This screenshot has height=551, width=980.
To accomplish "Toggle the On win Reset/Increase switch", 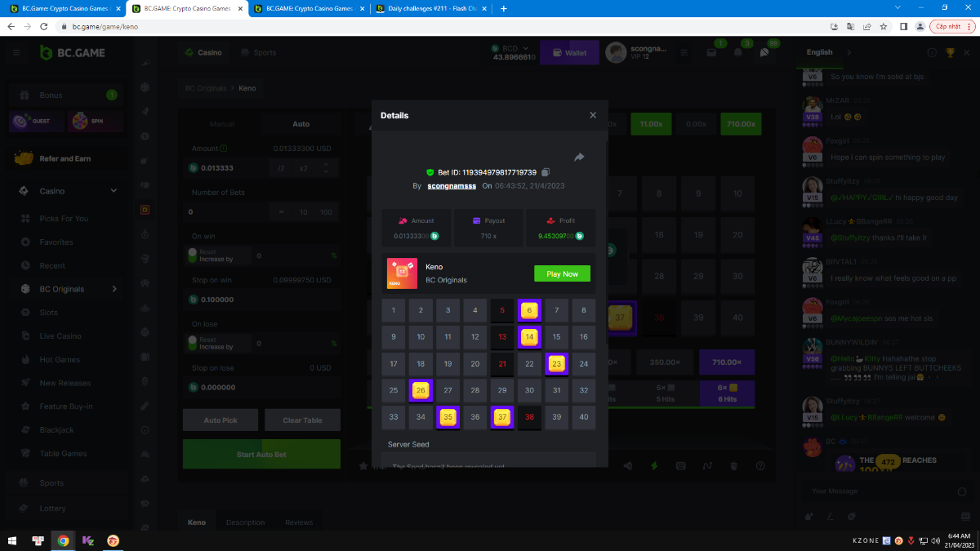I will click(193, 255).
